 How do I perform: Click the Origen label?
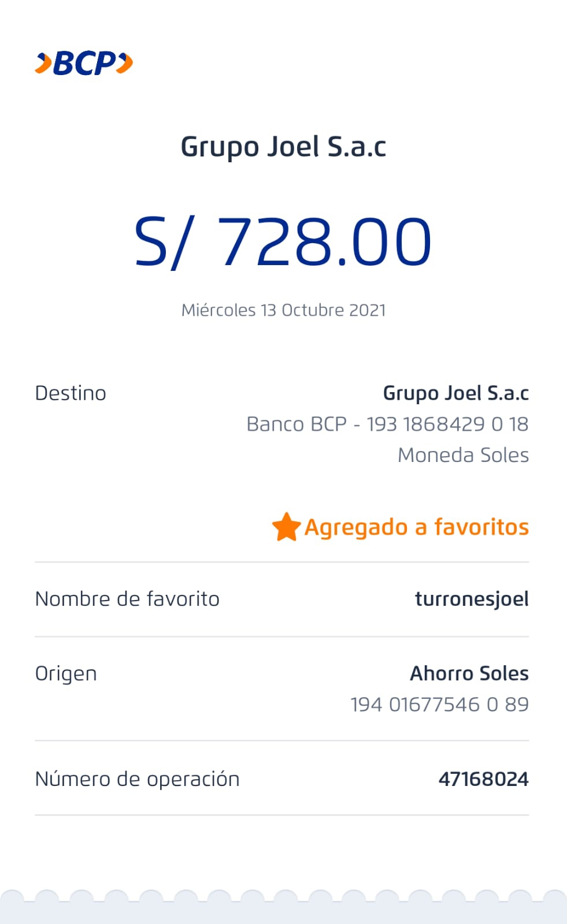click(66, 674)
